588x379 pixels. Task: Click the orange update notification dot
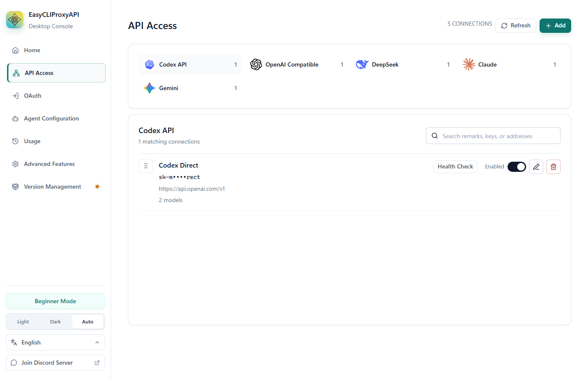coord(97,187)
